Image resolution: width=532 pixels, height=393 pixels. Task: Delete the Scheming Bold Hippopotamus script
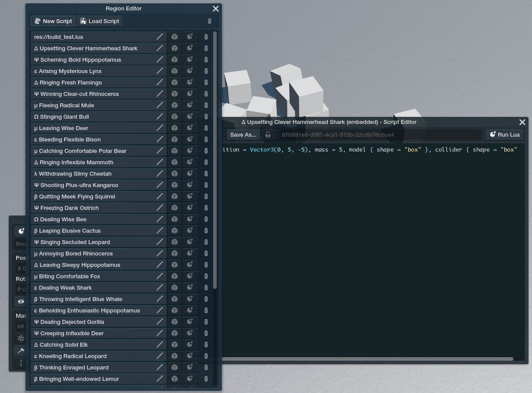click(x=206, y=60)
